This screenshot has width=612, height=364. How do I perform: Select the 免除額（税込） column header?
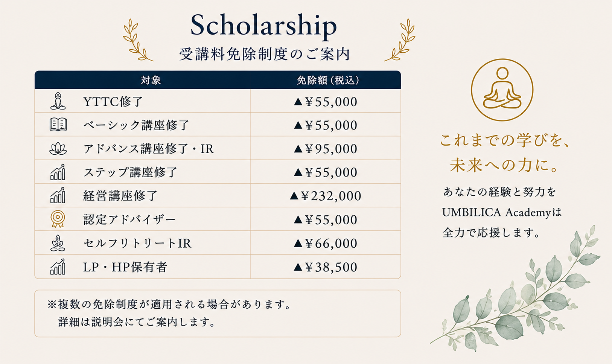click(x=327, y=80)
